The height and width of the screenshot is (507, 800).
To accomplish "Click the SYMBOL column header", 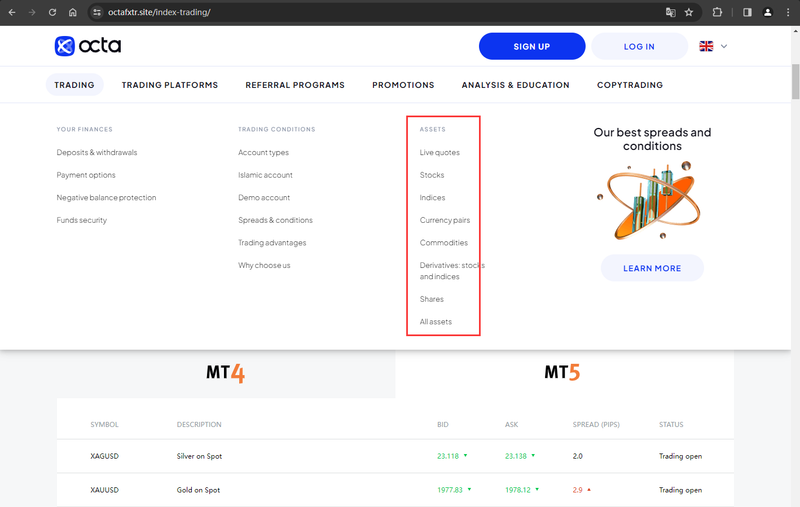I will pos(105,424).
